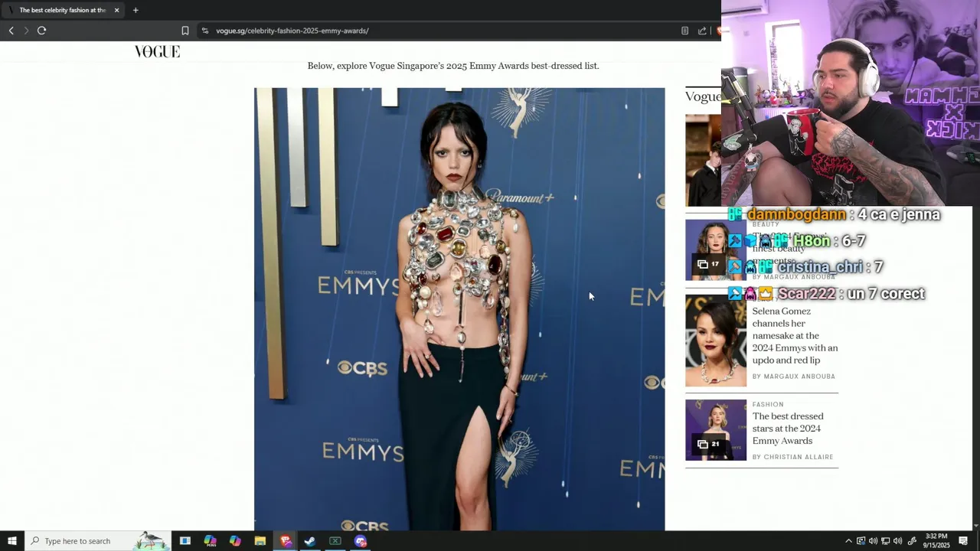Open the Windows notification center
The width and height of the screenshot is (980, 551).
pos(963,541)
